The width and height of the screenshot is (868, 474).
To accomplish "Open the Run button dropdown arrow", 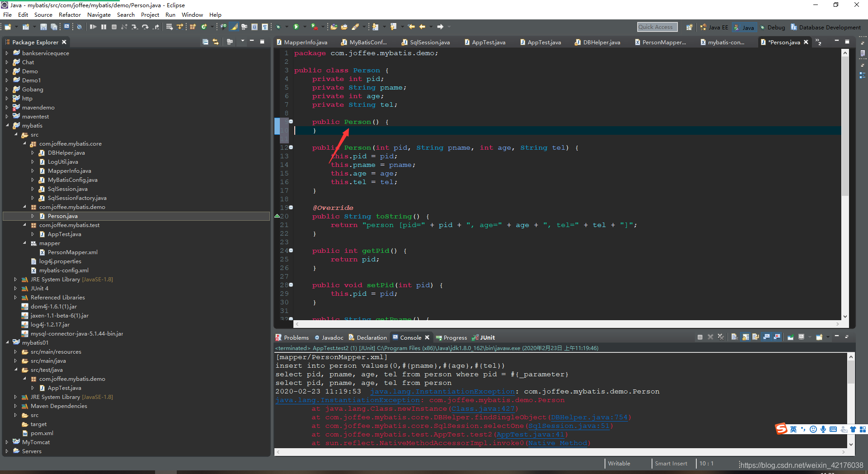I will pyautogui.click(x=305, y=27).
